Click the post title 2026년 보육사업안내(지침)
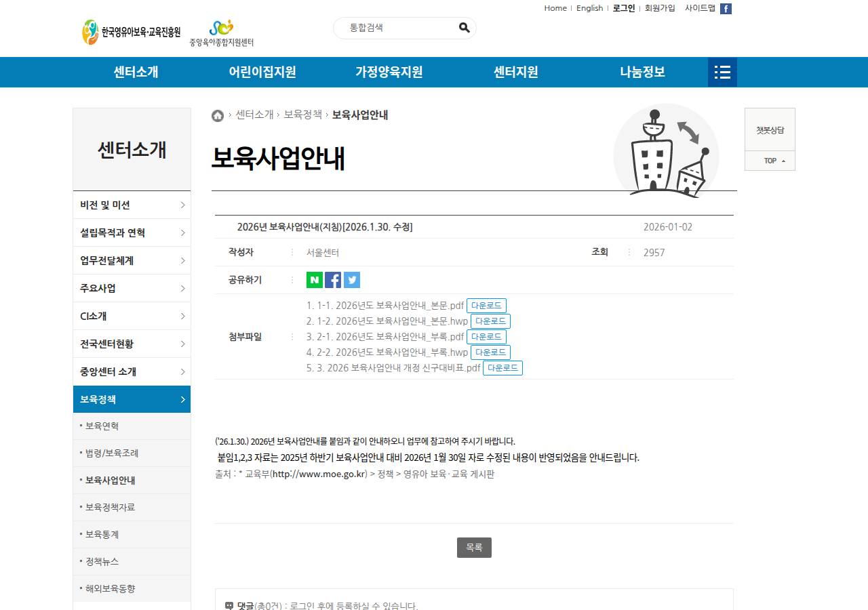 (325, 227)
